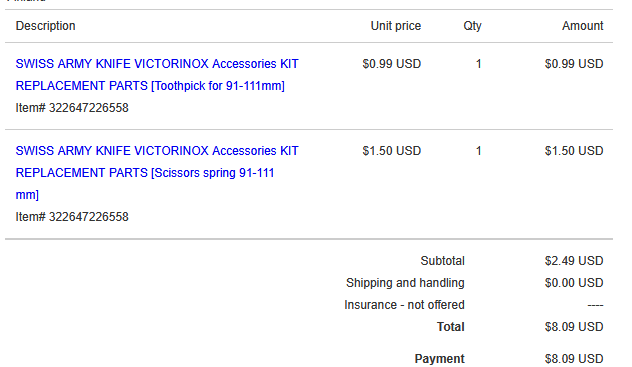
Task: Click the Item# 322647226558 text under scissors spring
Action: pyautogui.click(x=72, y=216)
